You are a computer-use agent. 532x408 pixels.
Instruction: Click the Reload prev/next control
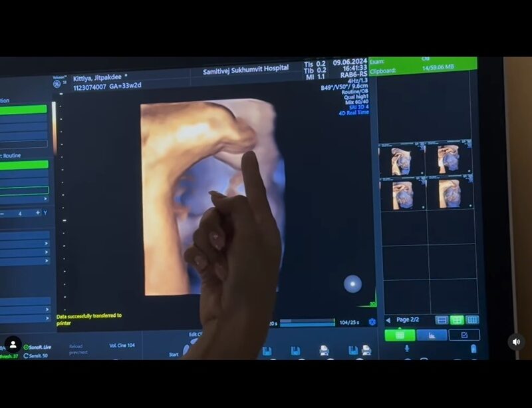(x=78, y=349)
